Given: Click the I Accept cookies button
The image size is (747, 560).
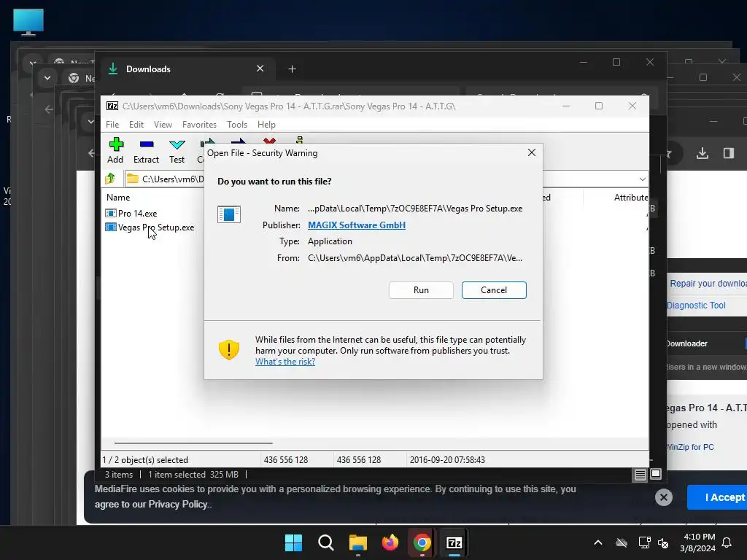Looking at the screenshot, I should 718,497.
